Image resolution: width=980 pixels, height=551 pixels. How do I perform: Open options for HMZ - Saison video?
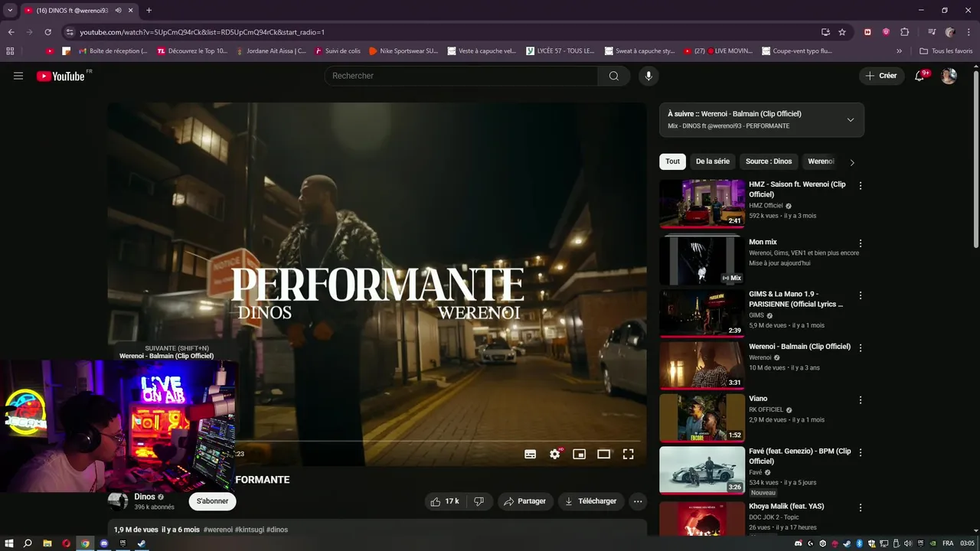tap(861, 185)
